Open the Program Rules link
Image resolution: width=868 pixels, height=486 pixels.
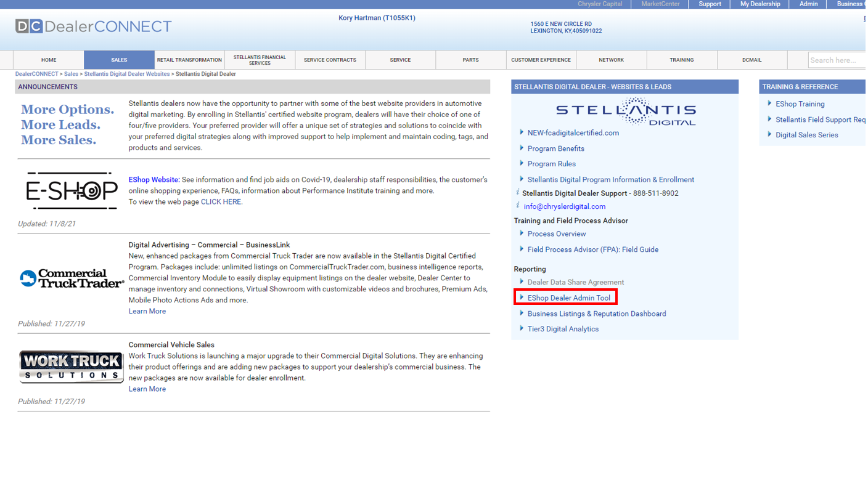tap(551, 164)
